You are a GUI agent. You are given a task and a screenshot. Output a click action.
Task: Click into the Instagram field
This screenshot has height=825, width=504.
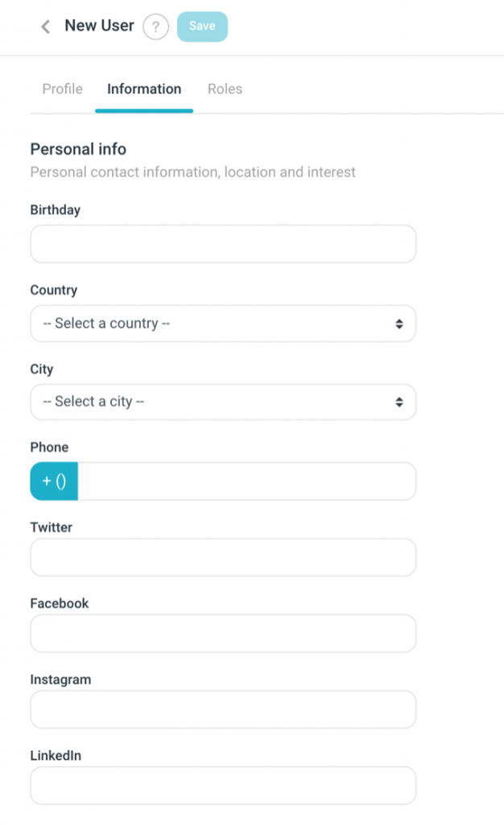223,710
